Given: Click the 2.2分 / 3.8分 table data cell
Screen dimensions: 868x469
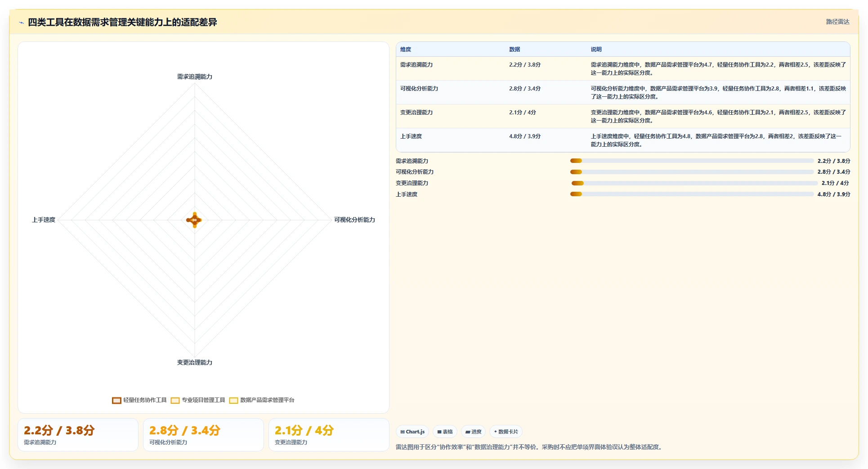Looking at the screenshot, I should (525, 65).
